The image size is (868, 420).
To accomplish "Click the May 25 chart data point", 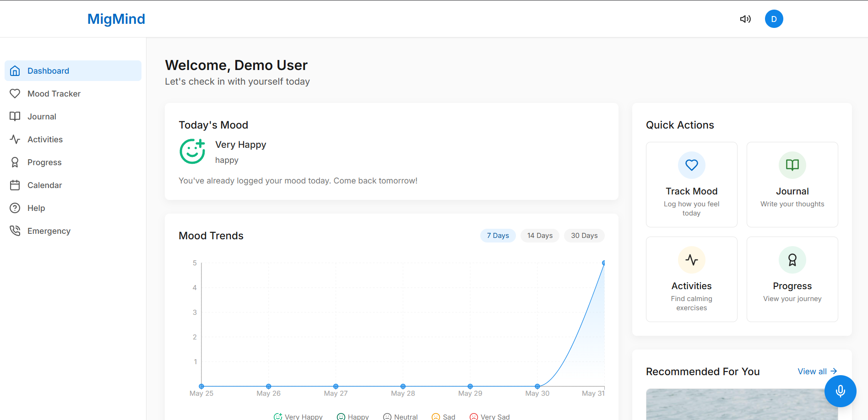I will pyautogui.click(x=201, y=387).
